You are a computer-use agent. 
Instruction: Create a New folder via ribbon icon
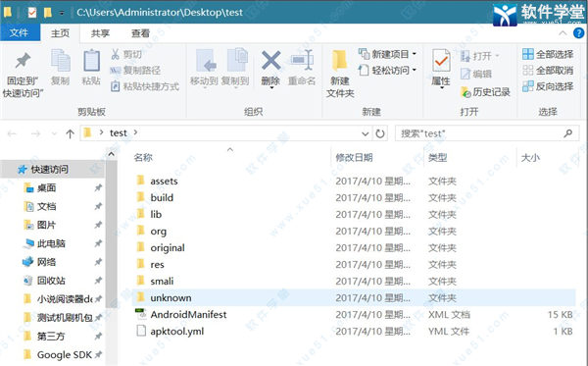tap(339, 60)
